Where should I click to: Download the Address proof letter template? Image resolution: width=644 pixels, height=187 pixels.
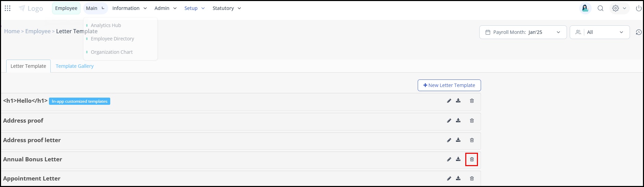click(458, 140)
